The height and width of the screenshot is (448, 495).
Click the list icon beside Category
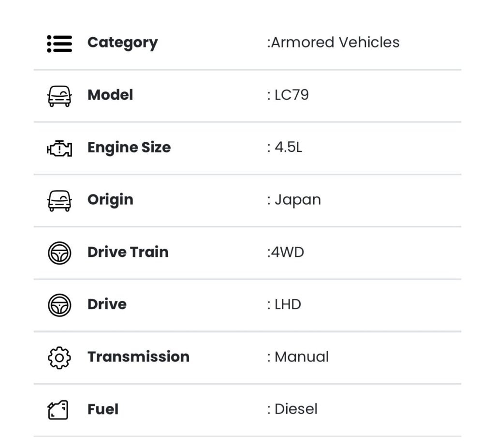click(x=59, y=44)
